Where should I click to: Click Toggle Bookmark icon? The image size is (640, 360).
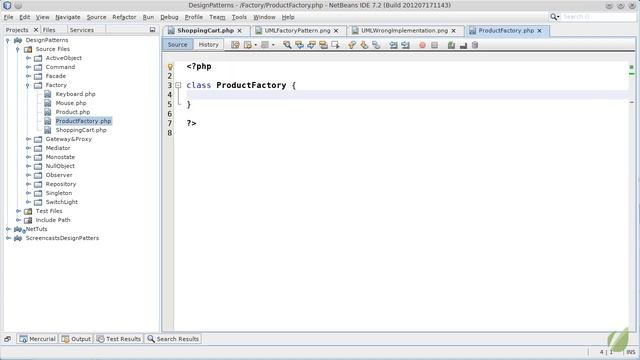376,45
